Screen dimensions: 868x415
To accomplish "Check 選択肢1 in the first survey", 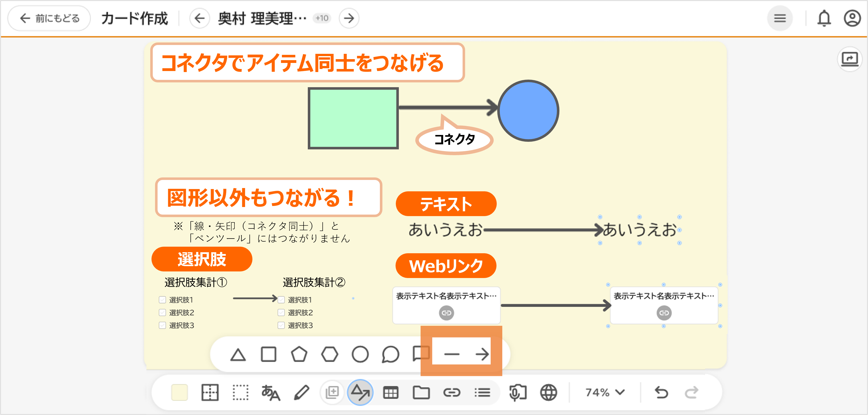I will [x=162, y=300].
